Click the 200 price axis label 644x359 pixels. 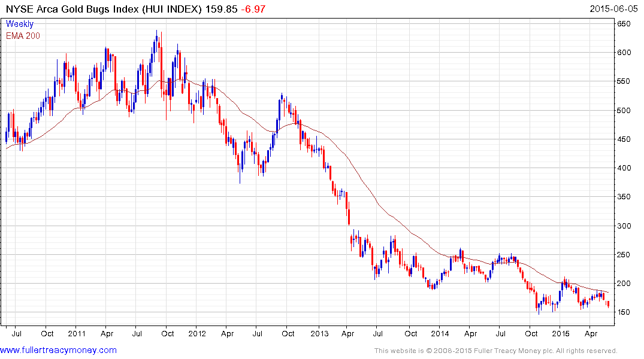[x=624, y=283]
